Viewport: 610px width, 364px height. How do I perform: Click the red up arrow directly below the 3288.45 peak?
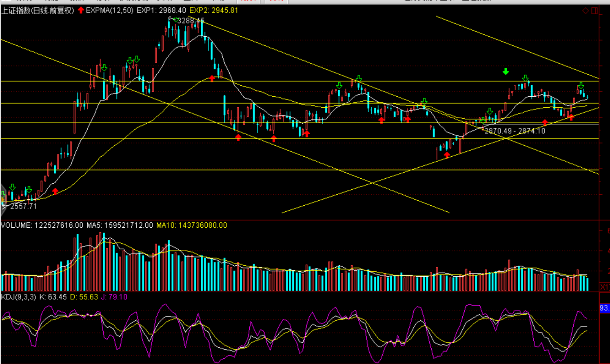click(x=212, y=78)
